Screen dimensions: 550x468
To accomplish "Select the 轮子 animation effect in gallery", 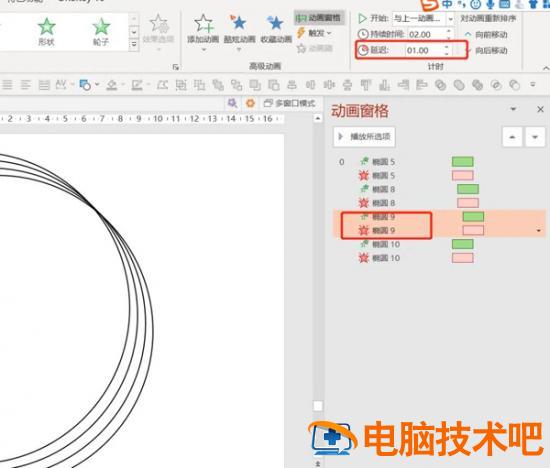I will point(101,32).
